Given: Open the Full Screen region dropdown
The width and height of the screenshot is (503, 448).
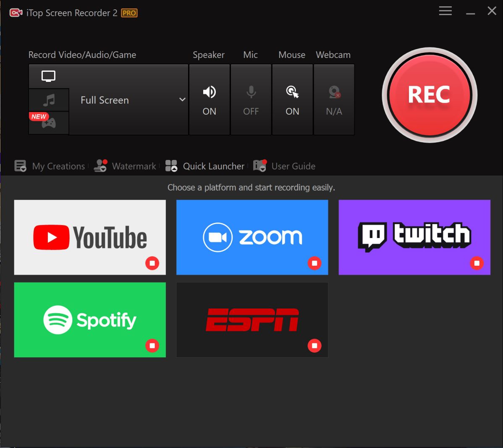Looking at the screenshot, I should (x=128, y=100).
